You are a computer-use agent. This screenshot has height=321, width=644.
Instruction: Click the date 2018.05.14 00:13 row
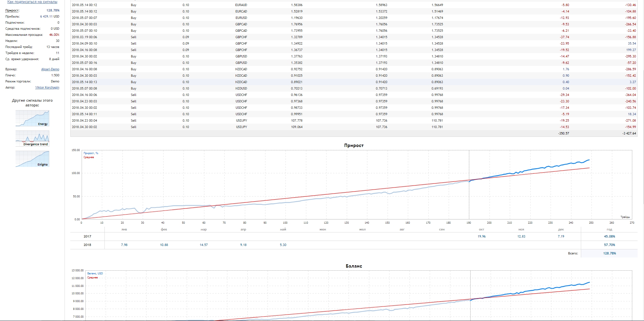[354, 82]
